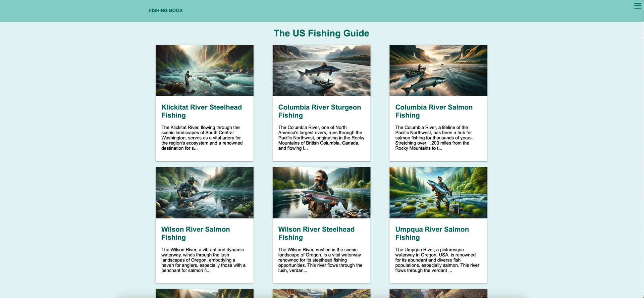Click the Columbia River salmon boat image
The width and height of the screenshot is (644, 298).
tap(438, 70)
